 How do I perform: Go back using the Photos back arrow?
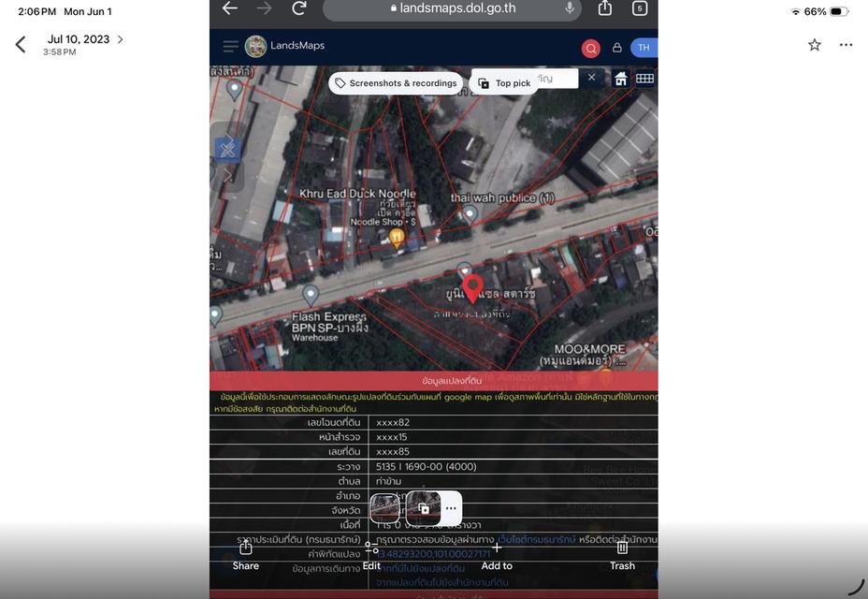(21, 44)
